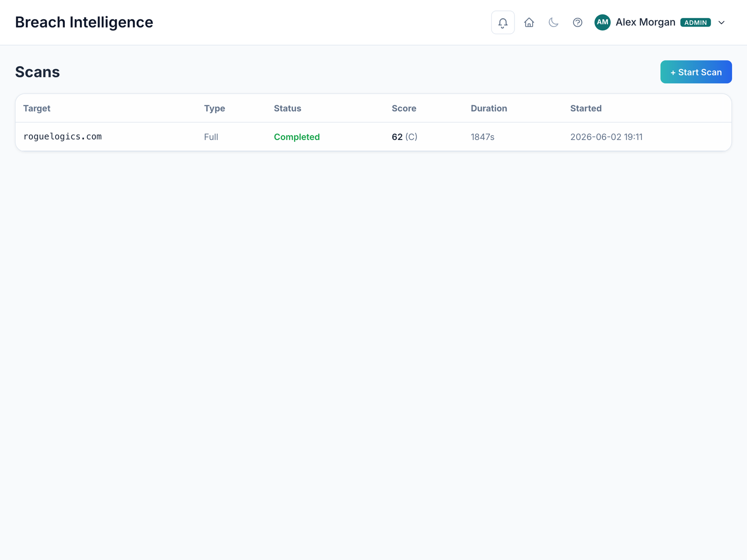Screen dimensions: 747x560
Task: Sort by the Duration column header
Action: 489,108
